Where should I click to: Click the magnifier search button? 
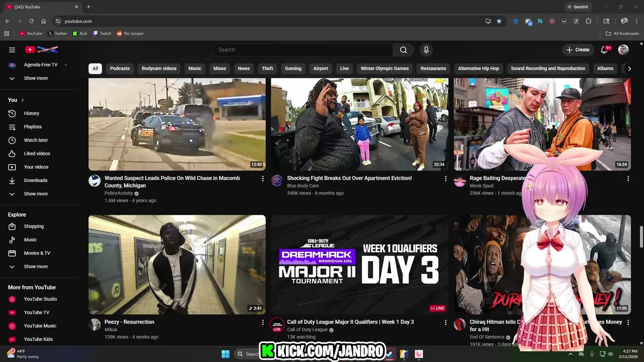click(x=404, y=50)
